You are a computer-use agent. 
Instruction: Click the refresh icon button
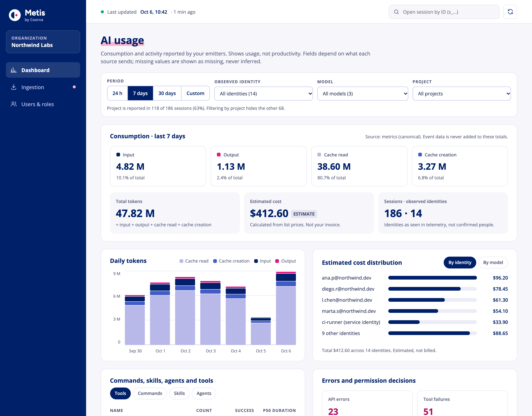[510, 12]
